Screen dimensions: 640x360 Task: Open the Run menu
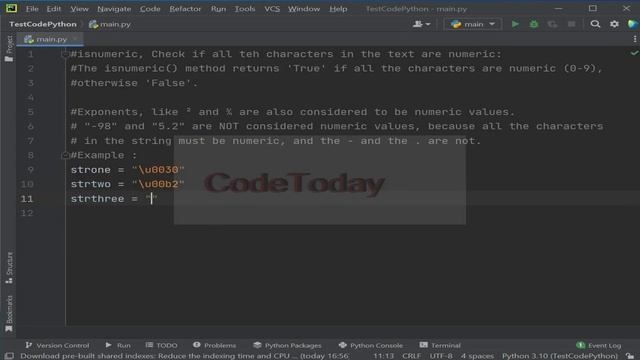218,9
